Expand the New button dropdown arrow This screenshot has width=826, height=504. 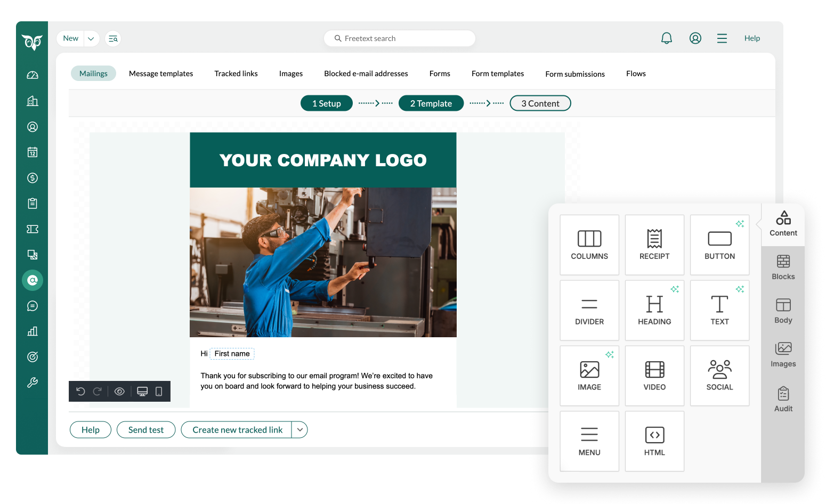pyautogui.click(x=91, y=39)
